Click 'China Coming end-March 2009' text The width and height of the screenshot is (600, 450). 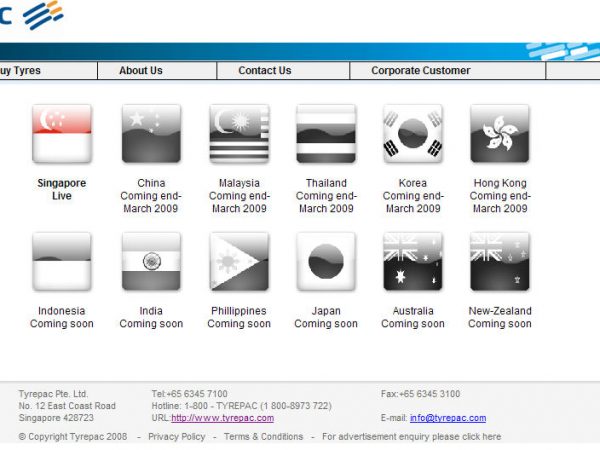151,196
